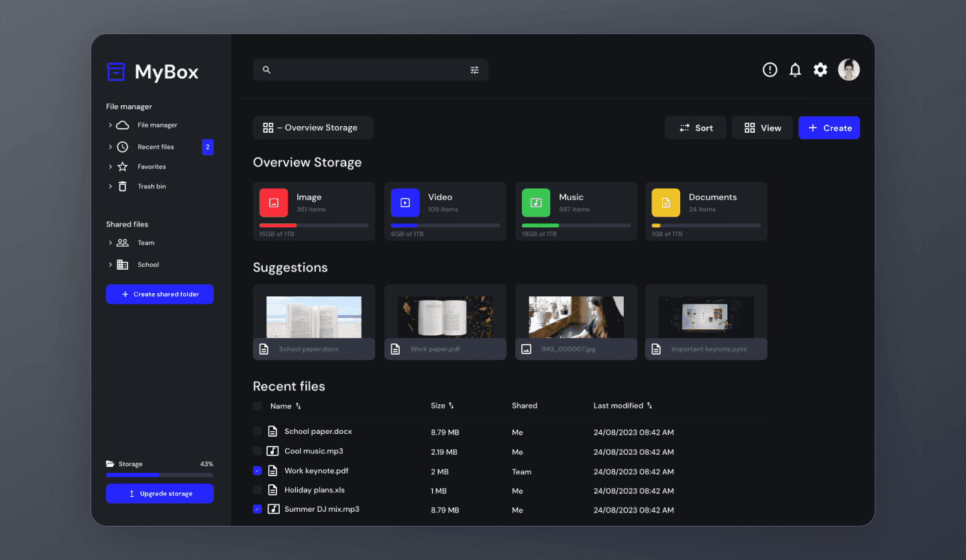Click document icon on Work paper.pdf suggestion
The height and width of the screenshot is (560, 966).
point(396,349)
